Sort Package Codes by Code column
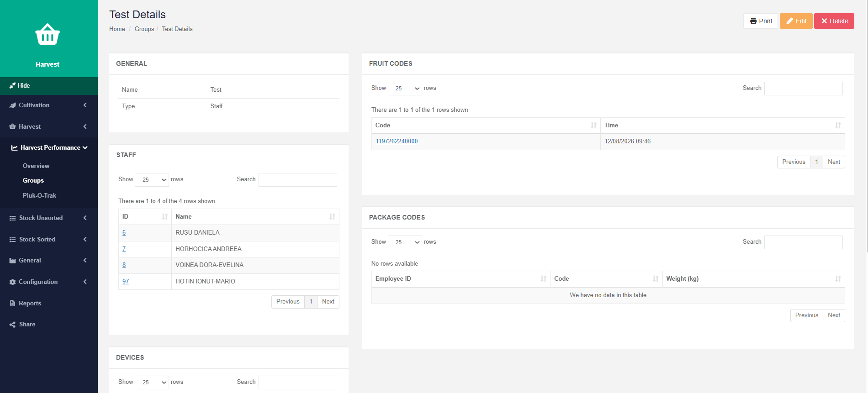Screen dimensions: 868x393 tap(606, 279)
